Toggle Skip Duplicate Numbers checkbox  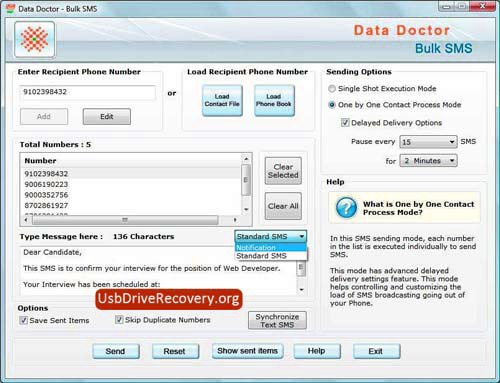[119, 320]
